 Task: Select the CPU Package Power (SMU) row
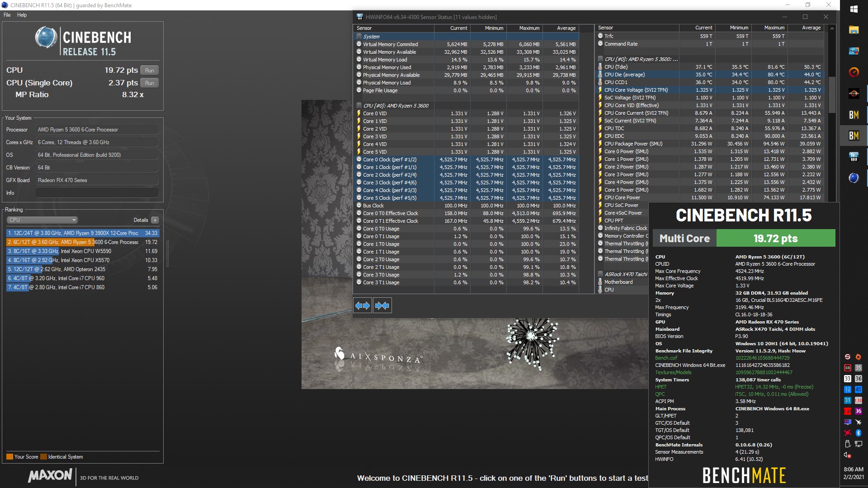tap(710, 144)
